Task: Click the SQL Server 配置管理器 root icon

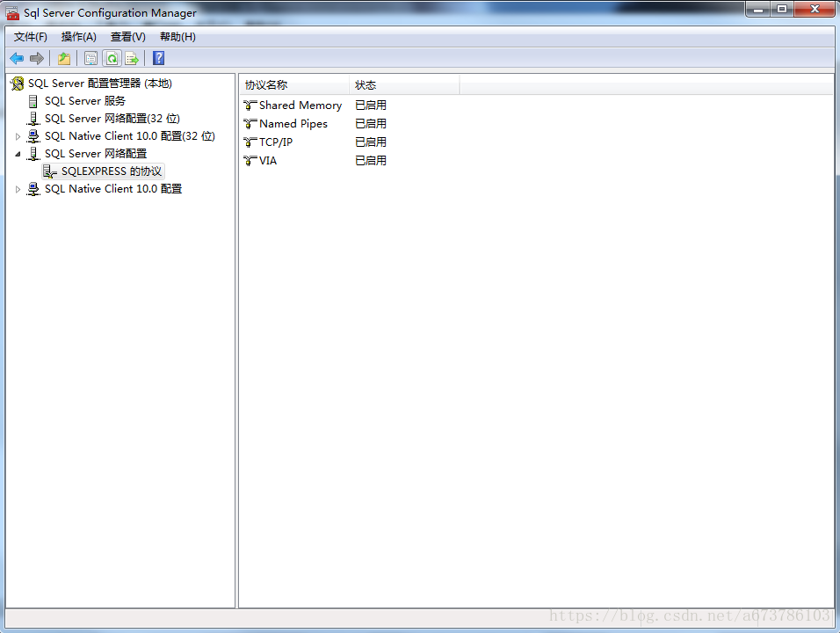Action: [x=18, y=84]
